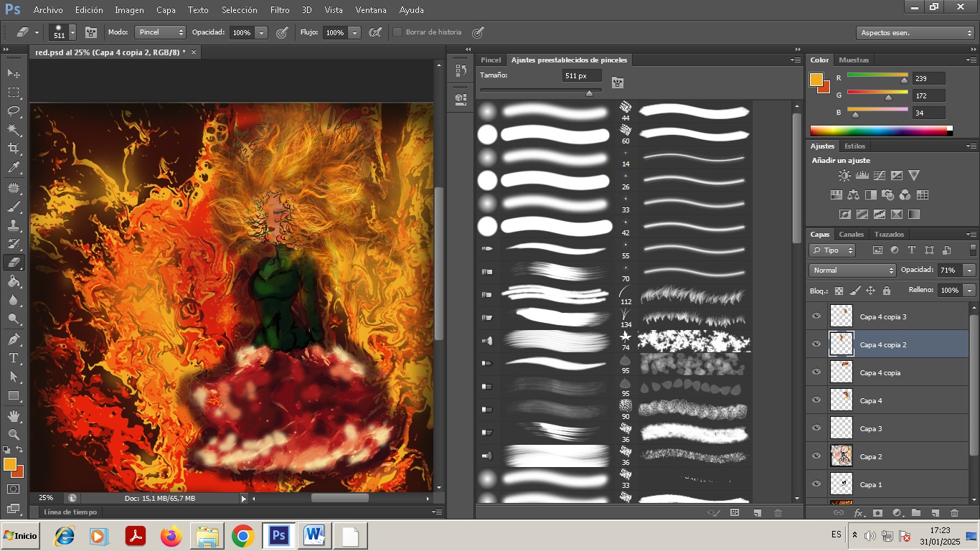The height and width of the screenshot is (551, 980).
Task: Toggle visibility of Capa 1 layer
Action: [x=816, y=484]
